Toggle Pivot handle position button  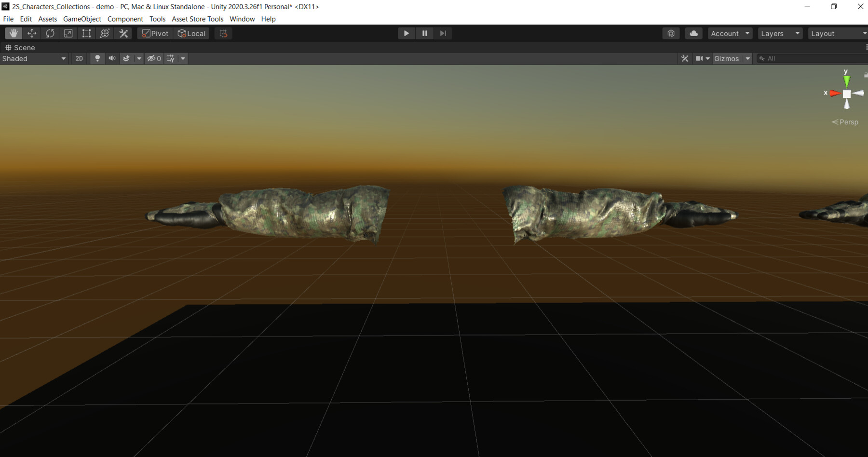[x=155, y=33]
